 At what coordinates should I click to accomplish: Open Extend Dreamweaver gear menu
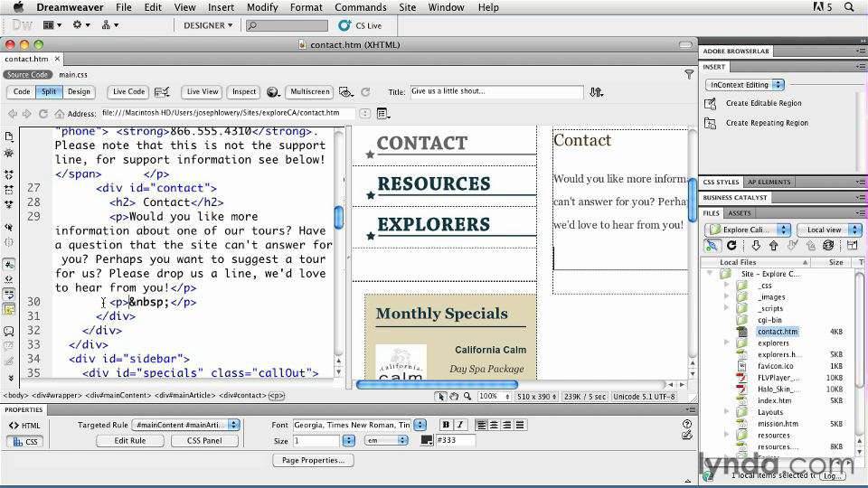coord(80,25)
